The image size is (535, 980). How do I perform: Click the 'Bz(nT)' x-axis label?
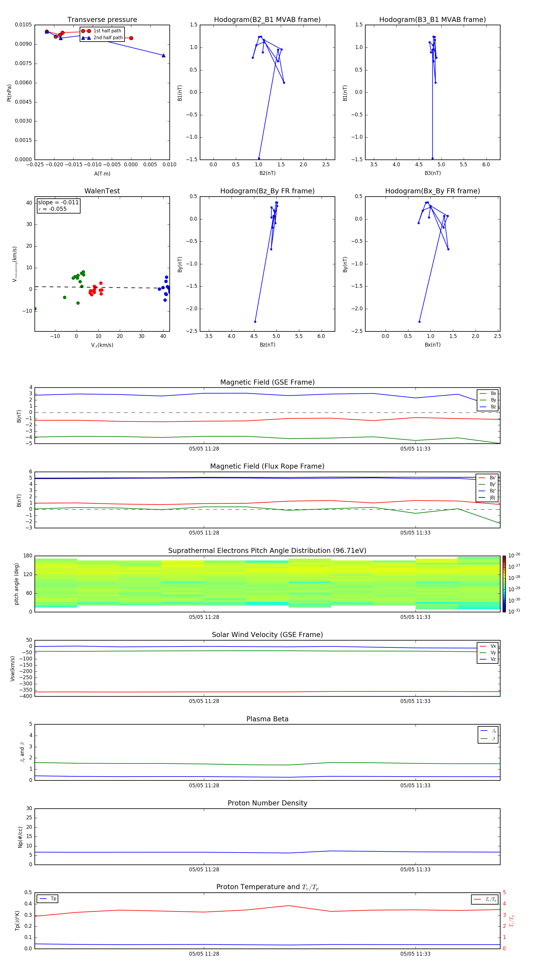[267, 345]
